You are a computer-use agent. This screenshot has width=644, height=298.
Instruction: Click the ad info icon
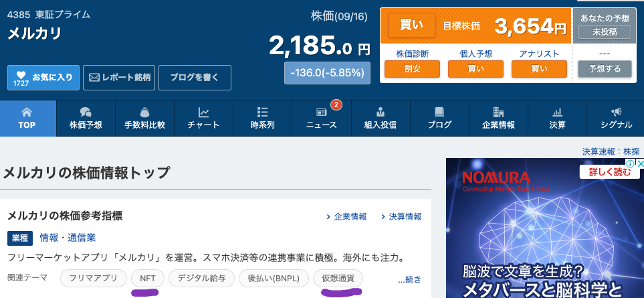631,163
